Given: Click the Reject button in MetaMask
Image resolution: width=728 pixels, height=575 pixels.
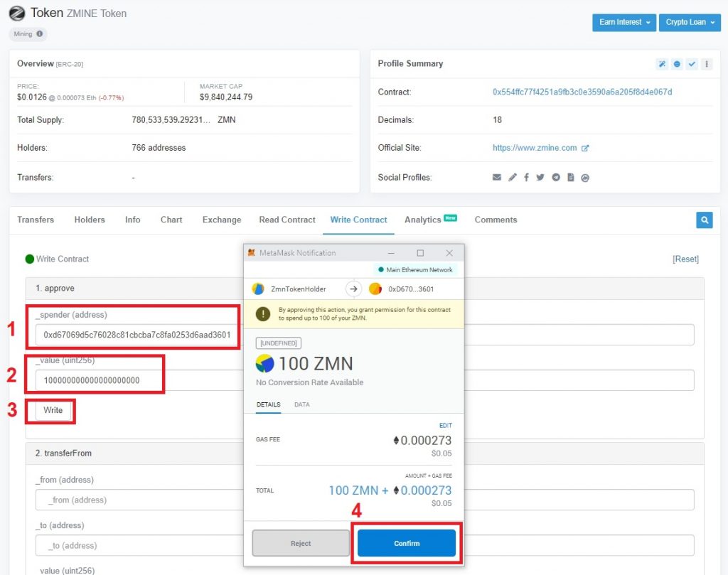Looking at the screenshot, I should 300,542.
